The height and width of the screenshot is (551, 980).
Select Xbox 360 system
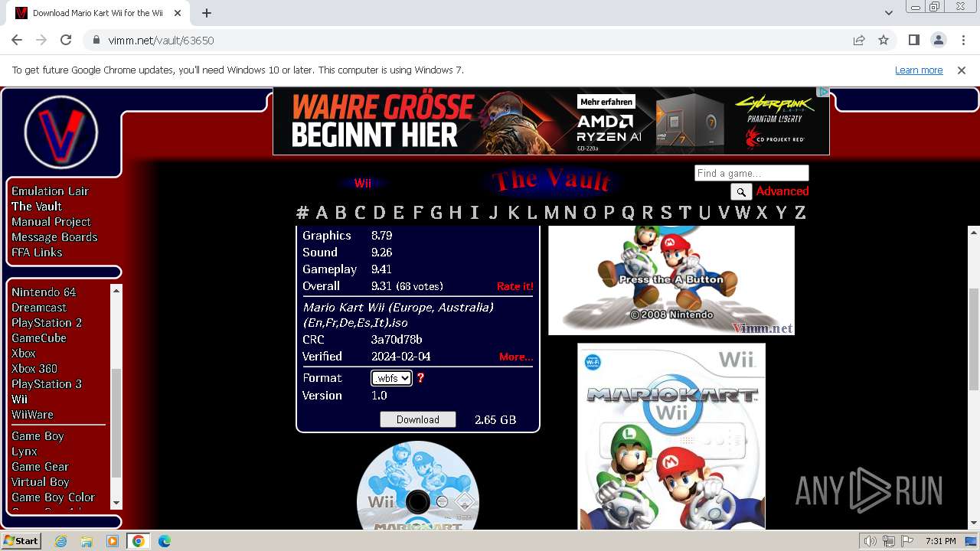[x=34, y=369]
